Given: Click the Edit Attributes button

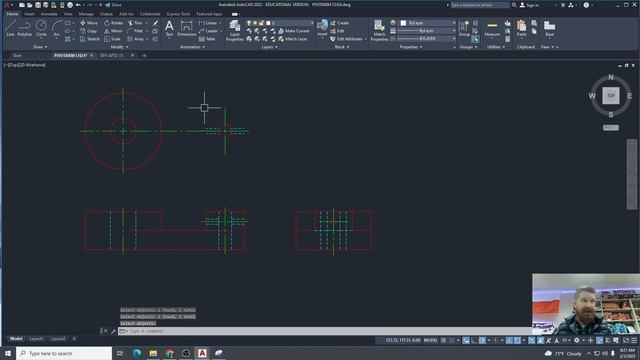Looking at the screenshot, I should pos(347,39).
